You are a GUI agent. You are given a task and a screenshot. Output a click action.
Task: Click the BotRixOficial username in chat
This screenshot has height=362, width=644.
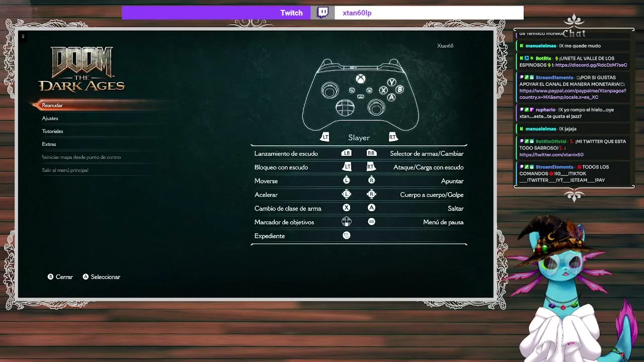point(551,142)
